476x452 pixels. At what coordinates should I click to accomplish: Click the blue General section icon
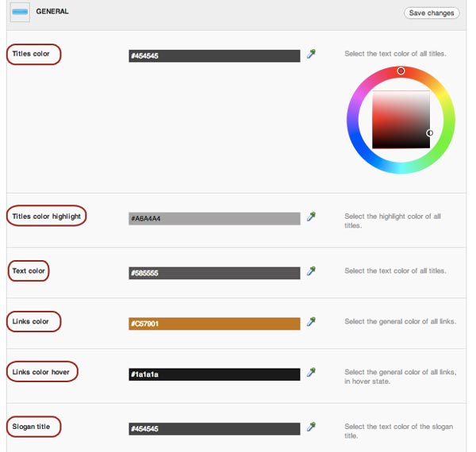pos(20,12)
